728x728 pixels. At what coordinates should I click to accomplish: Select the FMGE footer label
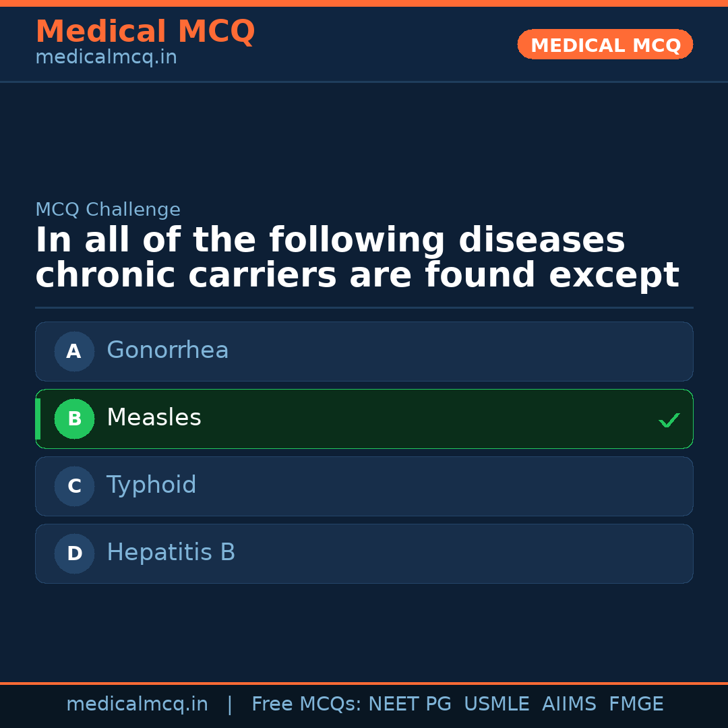click(x=636, y=704)
